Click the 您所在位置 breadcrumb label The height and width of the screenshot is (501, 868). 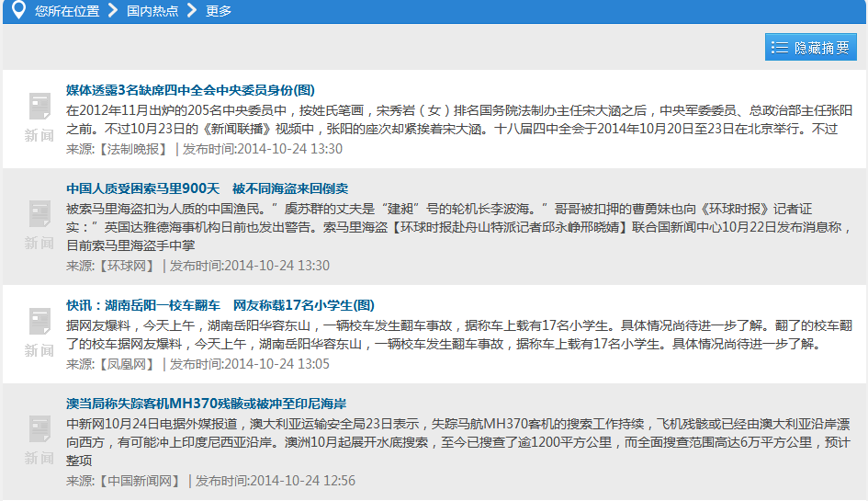click(x=67, y=11)
